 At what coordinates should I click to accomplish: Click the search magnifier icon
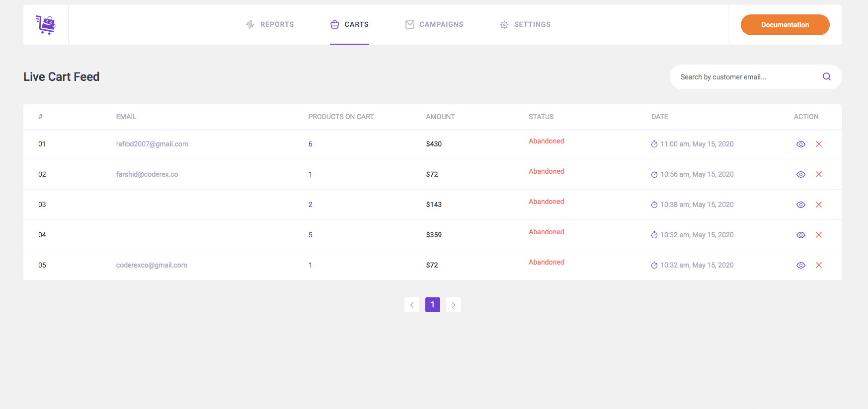click(x=827, y=76)
